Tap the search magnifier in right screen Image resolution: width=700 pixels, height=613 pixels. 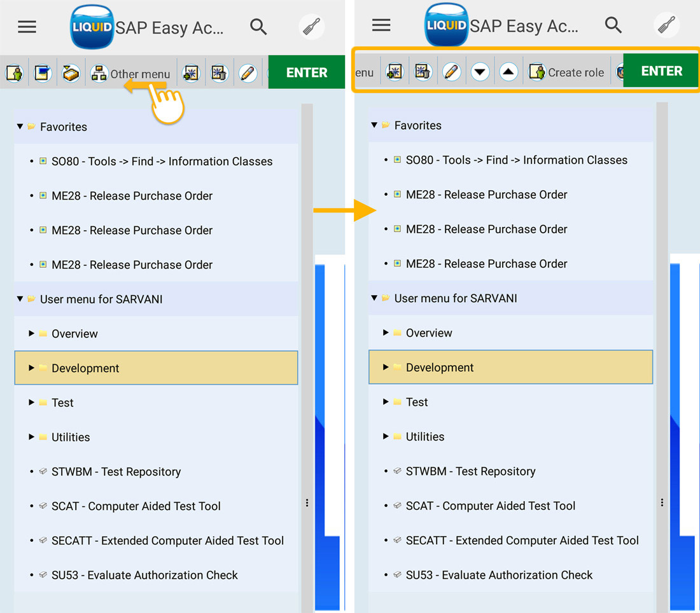pyautogui.click(x=613, y=25)
